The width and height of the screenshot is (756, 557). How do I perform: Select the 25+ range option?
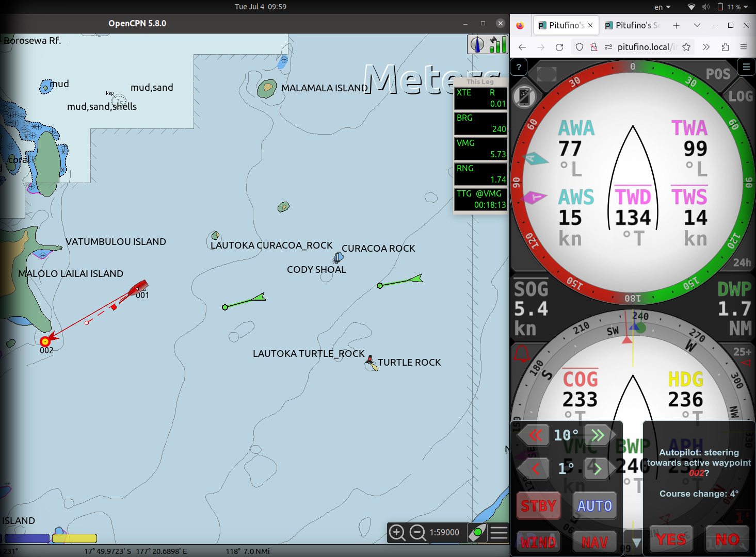tap(742, 352)
